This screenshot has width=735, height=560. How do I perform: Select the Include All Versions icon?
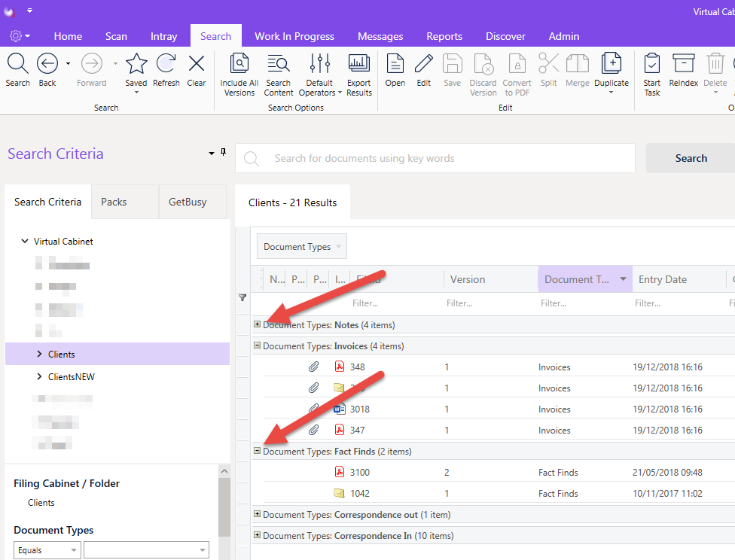pos(239,64)
